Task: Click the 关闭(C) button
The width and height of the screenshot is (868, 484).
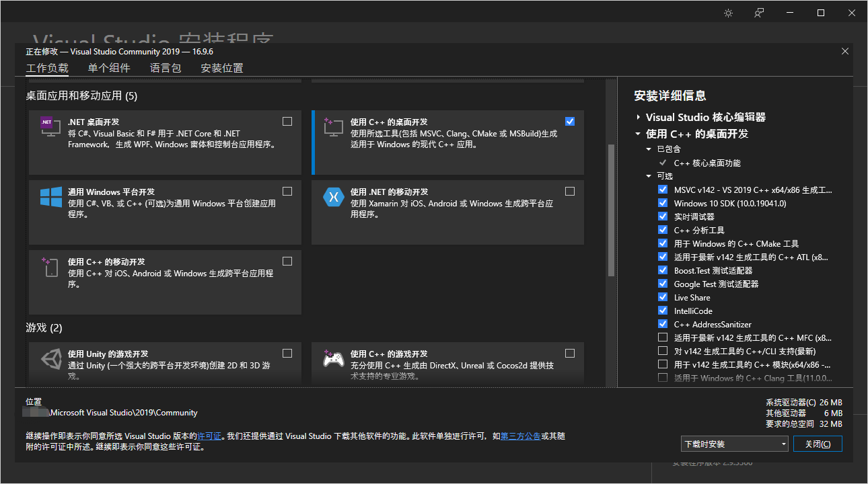Action: pyautogui.click(x=818, y=444)
